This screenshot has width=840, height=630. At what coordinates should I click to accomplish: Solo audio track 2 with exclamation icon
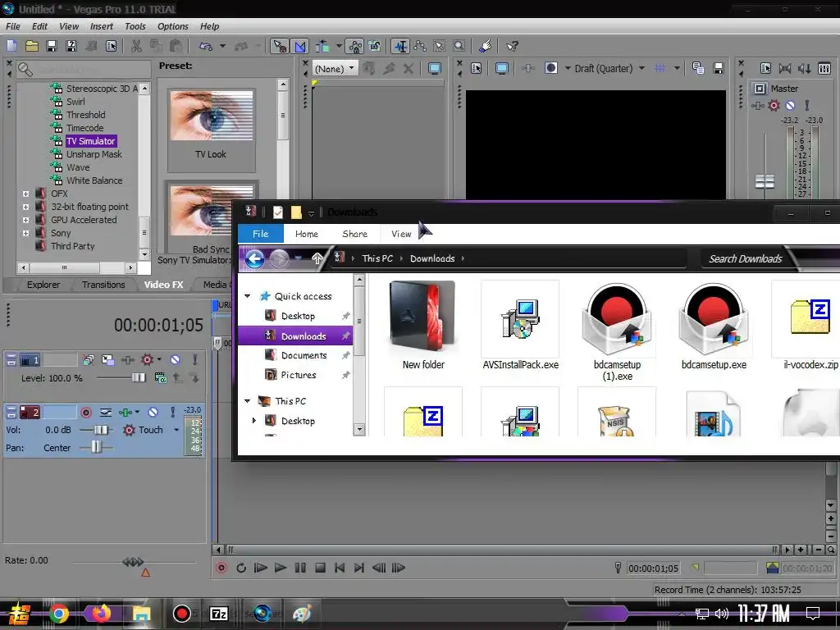(172, 413)
